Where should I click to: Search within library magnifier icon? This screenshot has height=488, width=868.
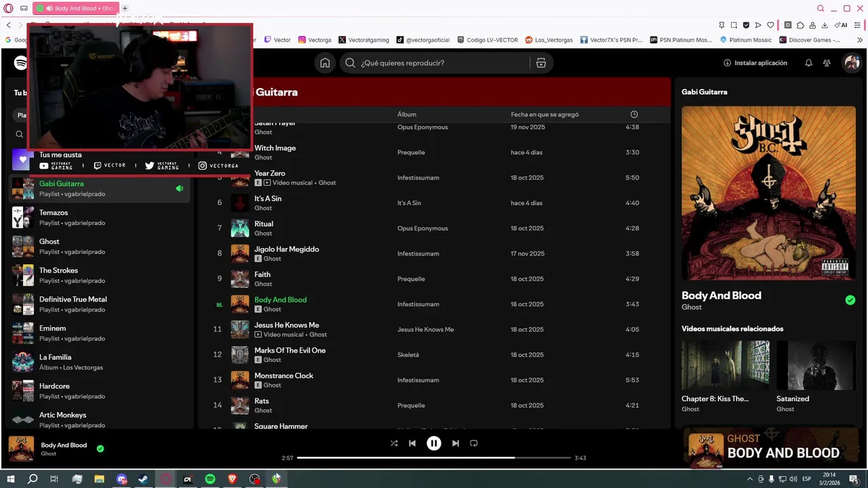[x=19, y=134]
